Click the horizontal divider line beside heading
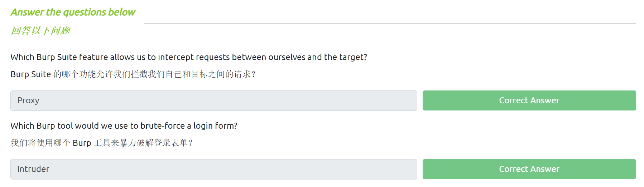Image resolution: width=644 pixels, height=187 pixels. [x=390, y=23]
